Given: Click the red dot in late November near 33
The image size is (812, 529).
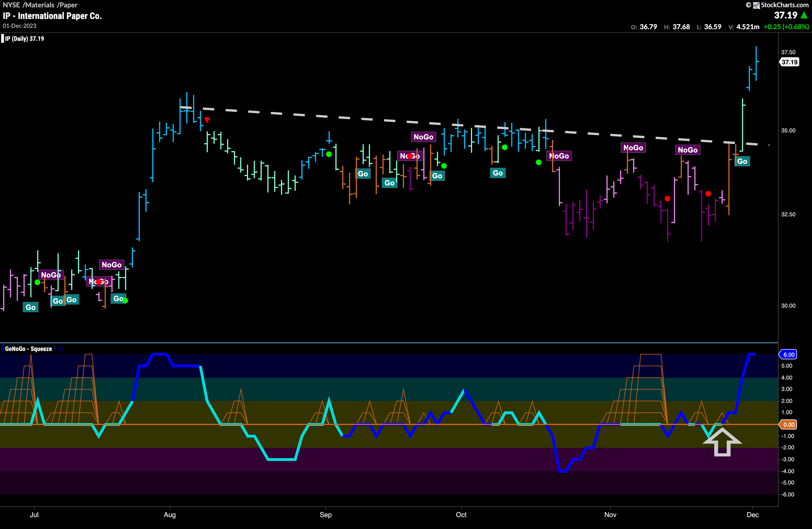Looking at the screenshot, I should point(708,194).
